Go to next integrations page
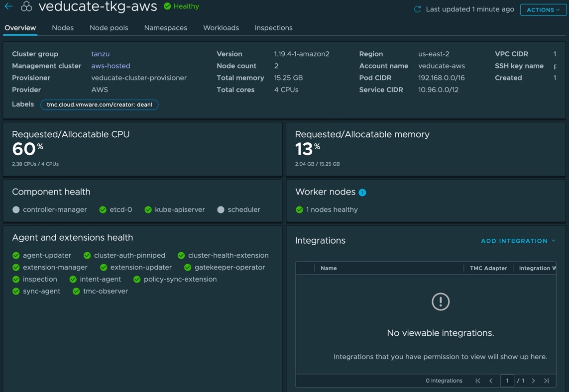Viewport: 569px width, 392px height. pyautogui.click(x=534, y=381)
